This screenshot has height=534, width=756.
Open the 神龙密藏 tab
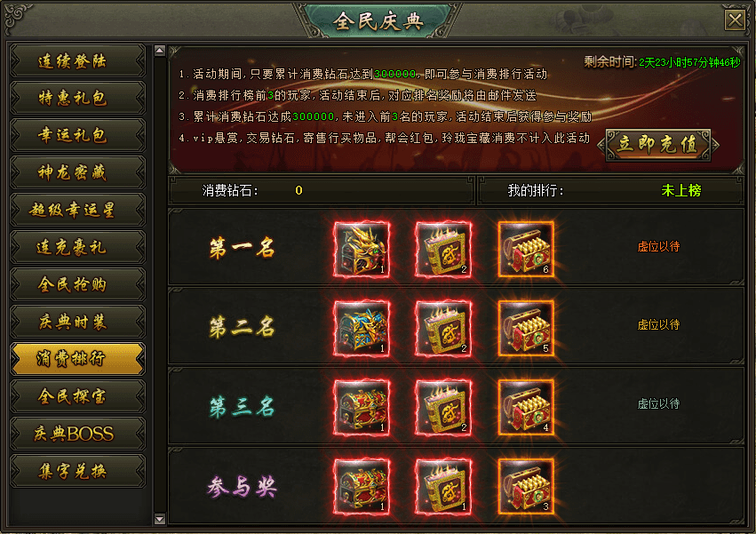(x=77, y=172)
